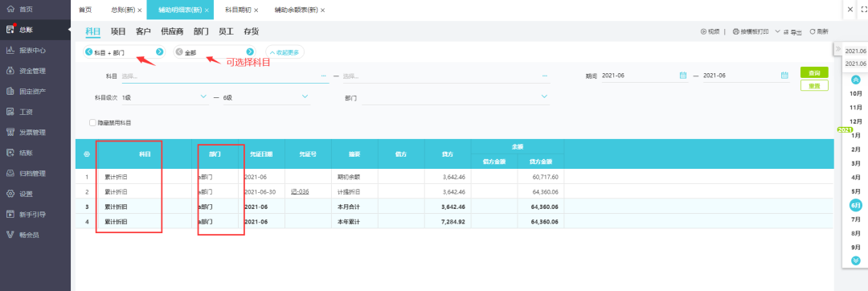Expand the print options dropdown arrow
This screenshot has width=868, height=291.
[x=778, y=31]
